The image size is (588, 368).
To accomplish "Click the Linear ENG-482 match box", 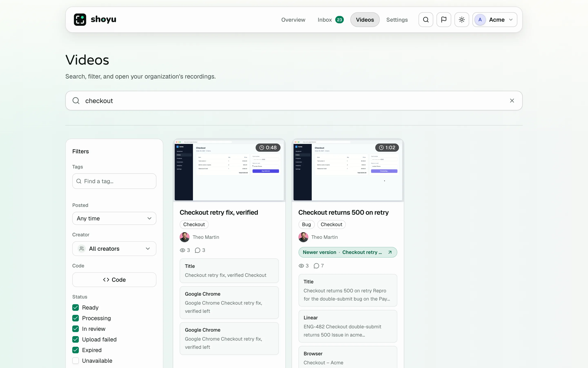I will (348, 326).
